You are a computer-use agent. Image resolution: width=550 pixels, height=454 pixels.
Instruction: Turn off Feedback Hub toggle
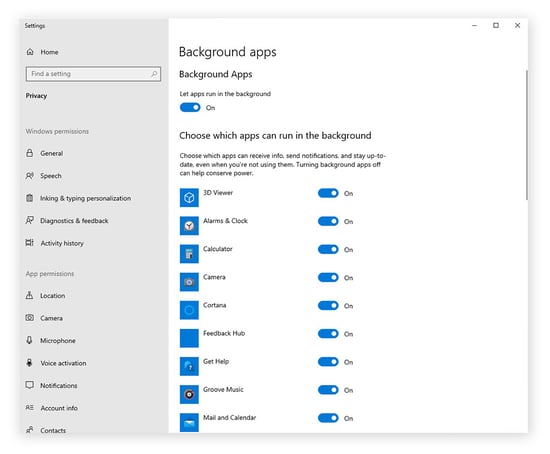click(x=328, y=333)
